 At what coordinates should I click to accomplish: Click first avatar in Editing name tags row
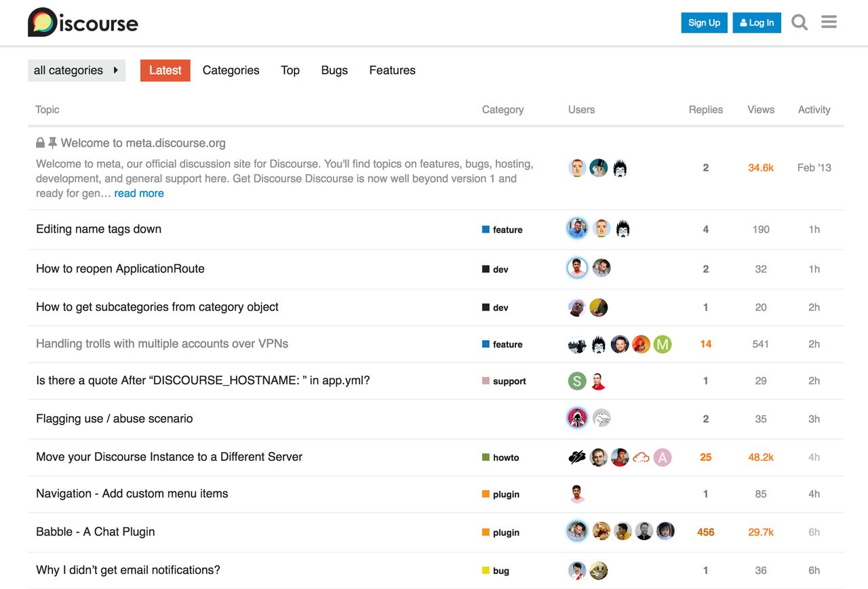[577, 229]
